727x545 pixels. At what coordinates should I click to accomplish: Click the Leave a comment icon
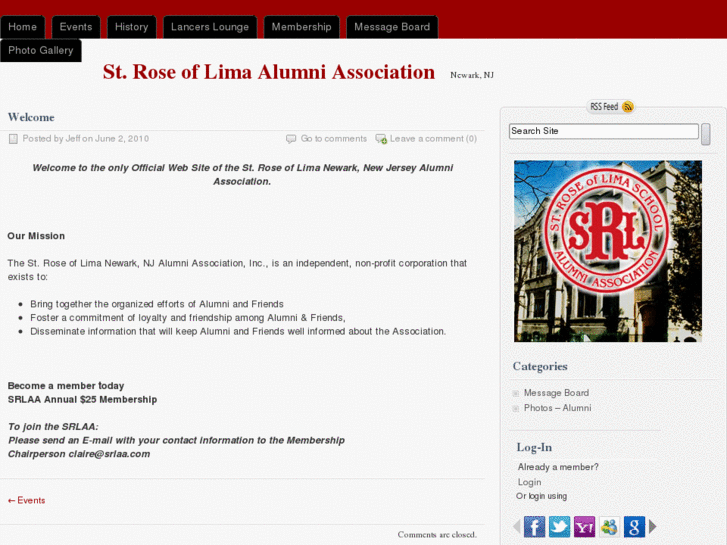(x=381, y=139)
